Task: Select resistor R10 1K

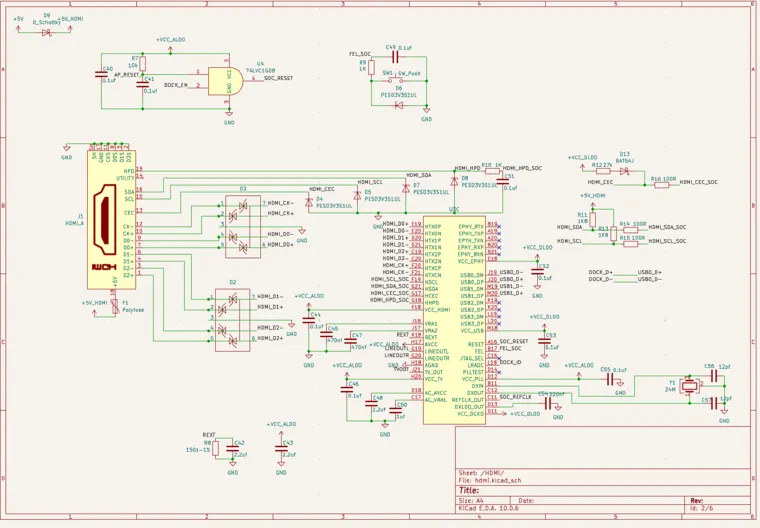Action: pos(492,171)
